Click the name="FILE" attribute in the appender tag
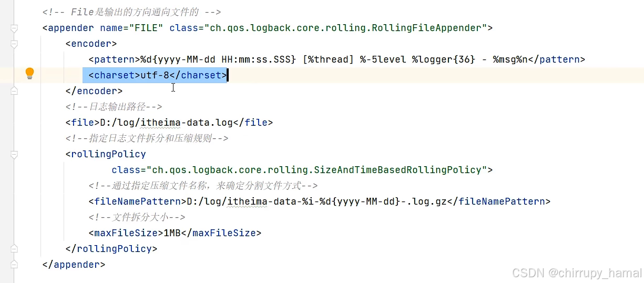The width and height of the screenshot is (644, 283). click(131, 28)
